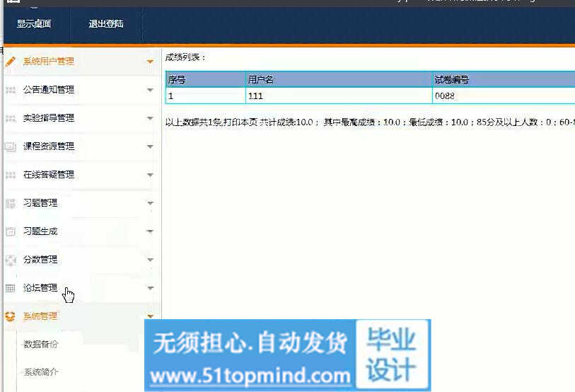Collapse 系统管理 using its orange arrow

150,316
